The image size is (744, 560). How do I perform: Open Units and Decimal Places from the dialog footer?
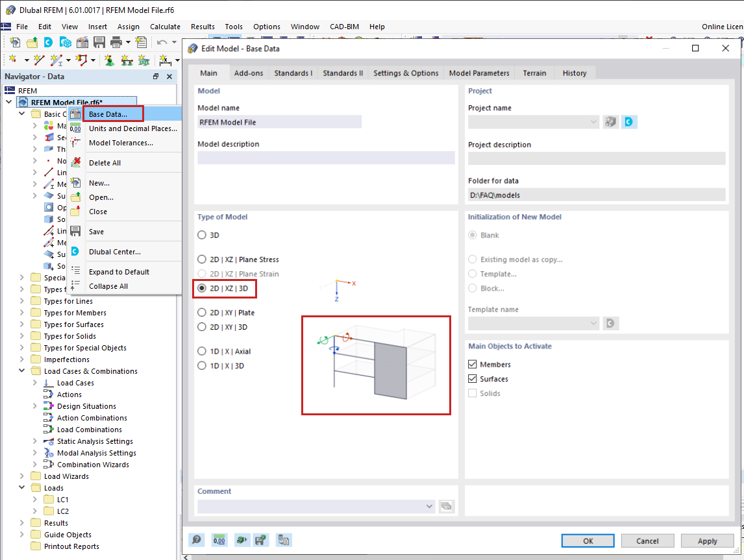219,540
